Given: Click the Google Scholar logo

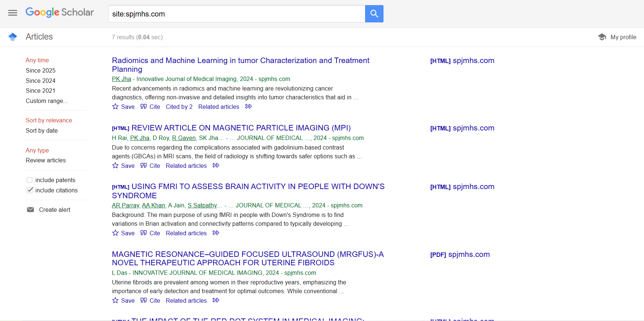Looking at the screenshot, I should coord(60,12).
